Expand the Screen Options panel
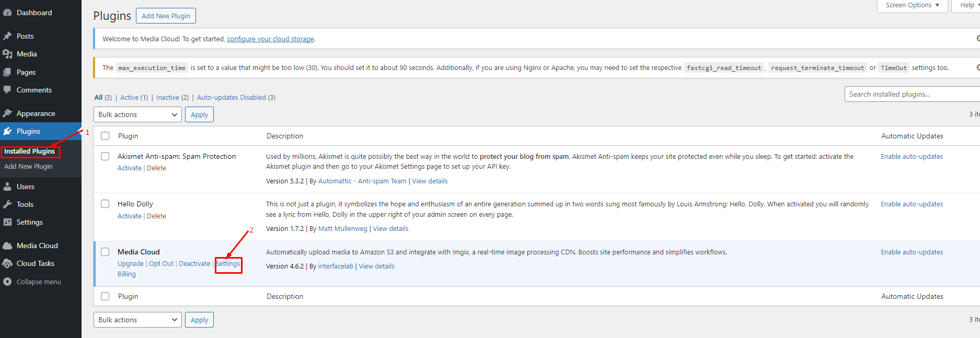The width and height of the screenshot is (980, 338). click(x=912, y=5)
